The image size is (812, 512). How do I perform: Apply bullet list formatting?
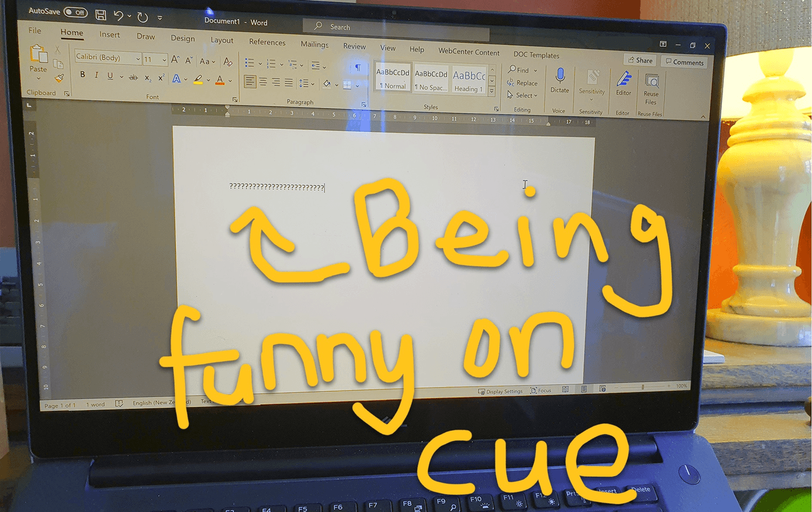tap(249, 64)
